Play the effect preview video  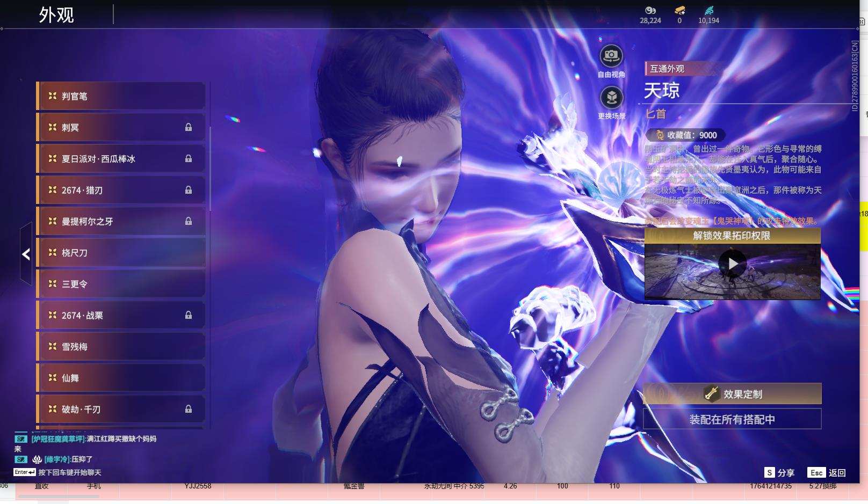[732, 264]
